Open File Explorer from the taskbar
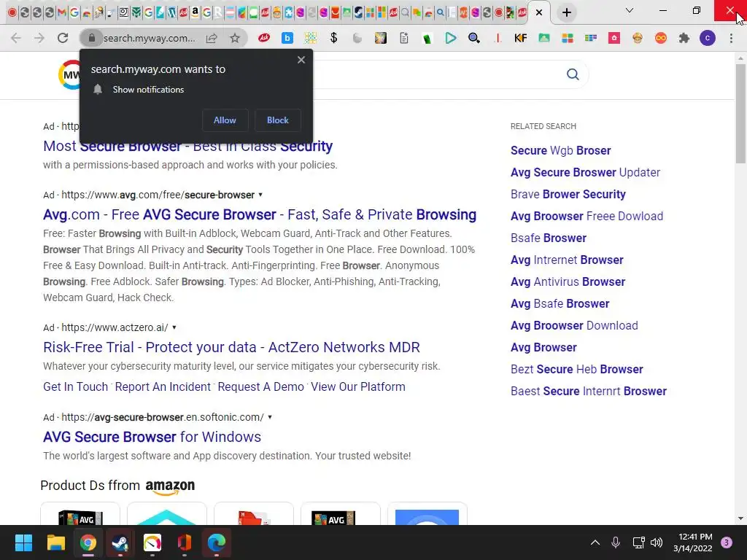Viewport: 747px width, 560px height. (55, 542)
